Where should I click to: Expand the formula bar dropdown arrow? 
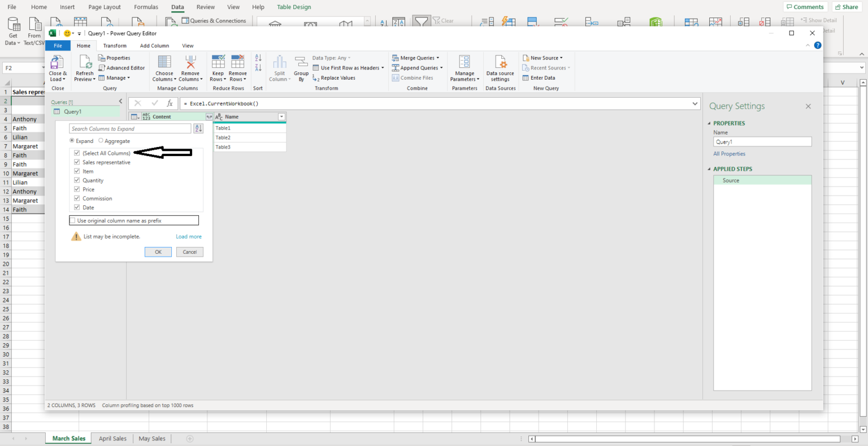[x=695, y=103]
